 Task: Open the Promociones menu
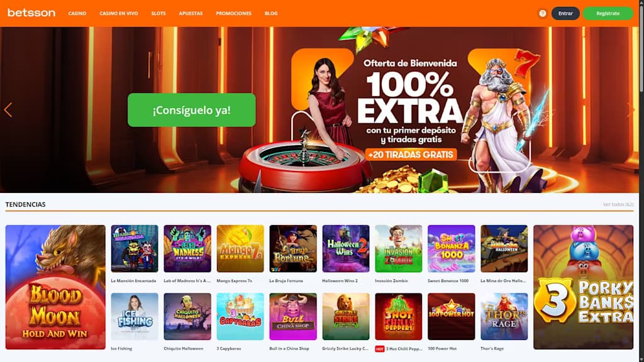pos(234,14)
